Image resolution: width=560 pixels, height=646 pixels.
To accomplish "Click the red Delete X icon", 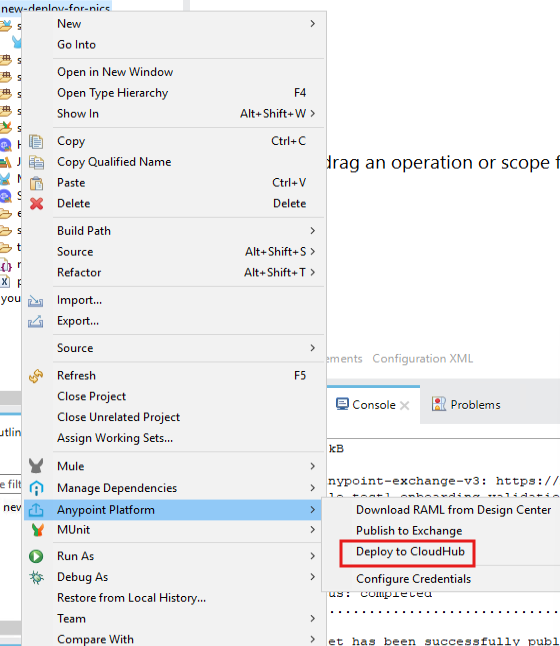I will 36,204.
